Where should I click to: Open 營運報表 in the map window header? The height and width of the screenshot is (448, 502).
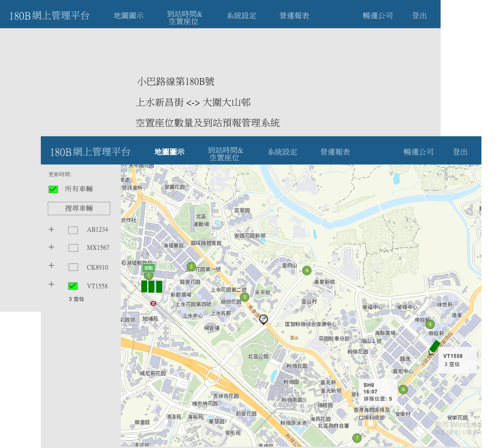335,152
